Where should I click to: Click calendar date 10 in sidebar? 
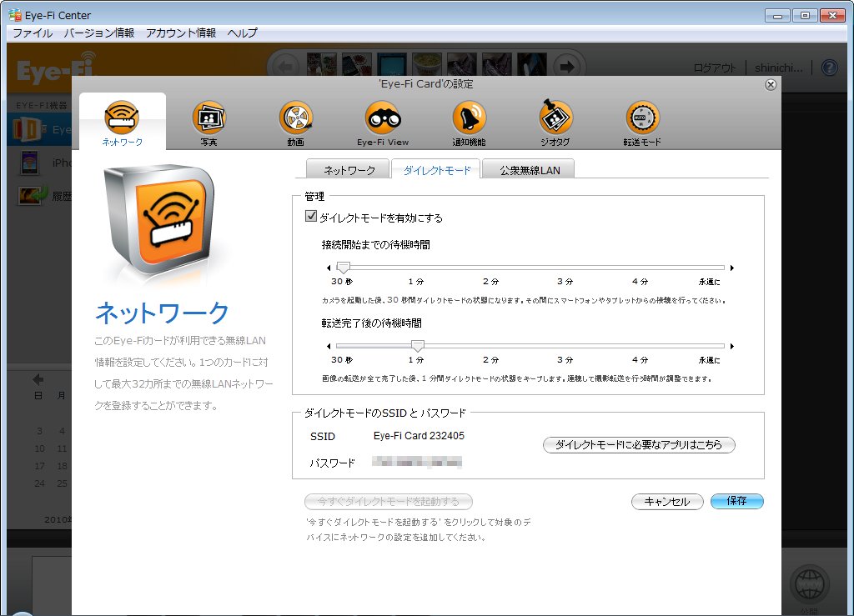[40, 448]
